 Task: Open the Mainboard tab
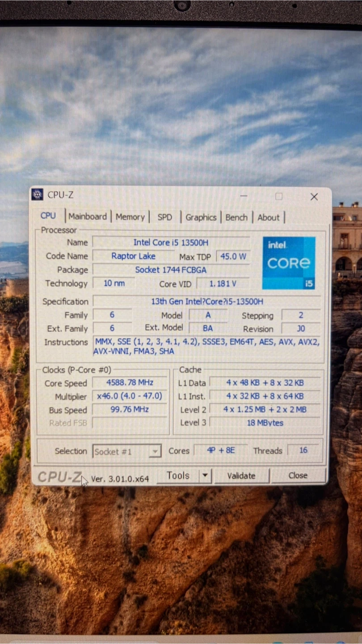tap(88, 216)
